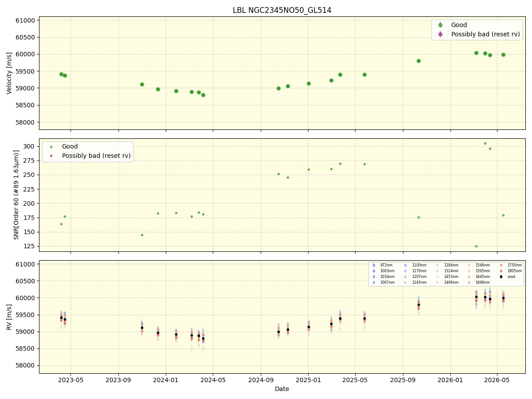This screenshot has width=532, height=399.
Task: Click the 61000 tick in the velocity panel
Action: [x=26, y=20]
